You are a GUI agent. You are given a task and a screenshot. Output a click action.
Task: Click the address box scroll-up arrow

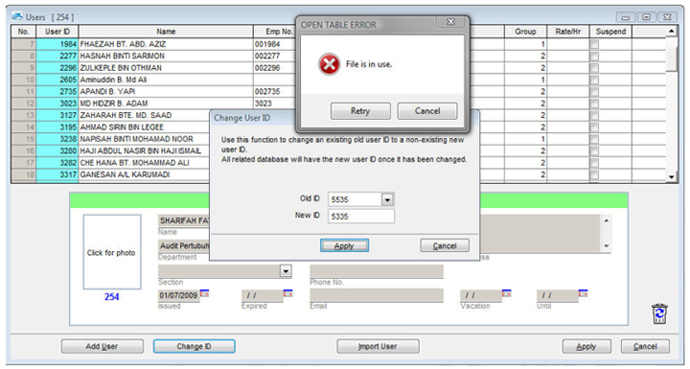pyautogui.click(x=606, y=220)
